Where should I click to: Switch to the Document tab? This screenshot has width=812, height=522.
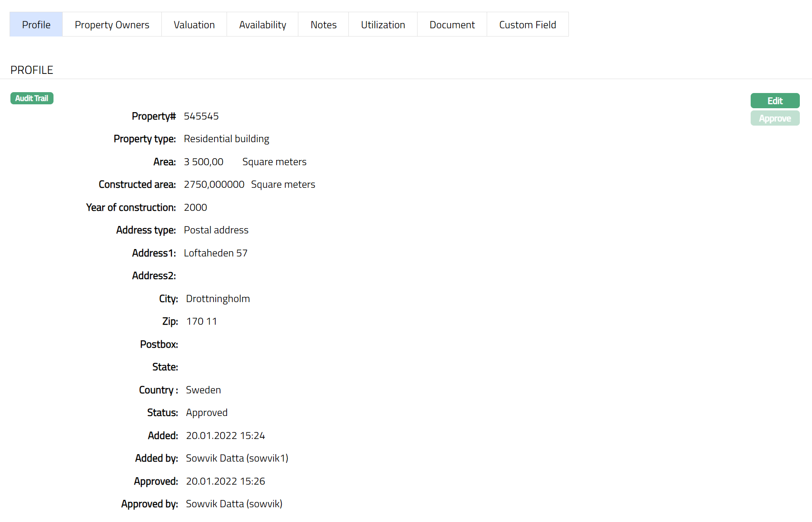coord(452,25)
